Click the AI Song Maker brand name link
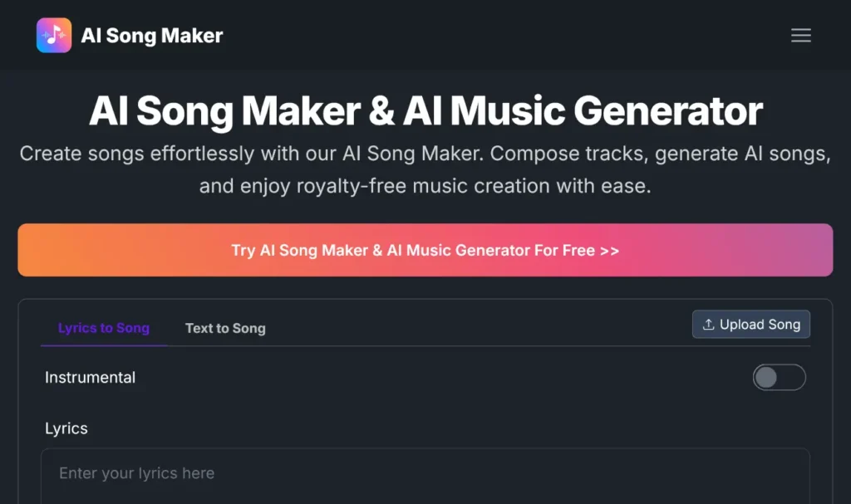 pos(151,35)
